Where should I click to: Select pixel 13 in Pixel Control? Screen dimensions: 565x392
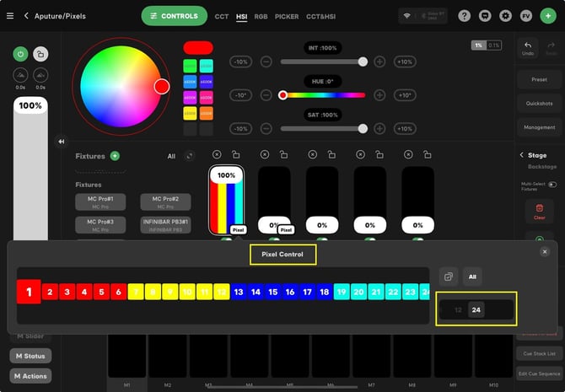tap(239, 292)
